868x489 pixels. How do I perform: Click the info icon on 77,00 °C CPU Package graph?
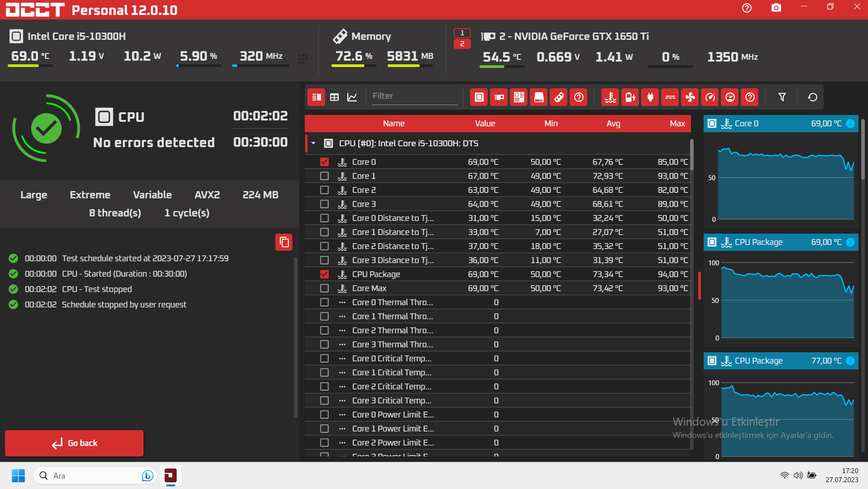tap(850, 361)
